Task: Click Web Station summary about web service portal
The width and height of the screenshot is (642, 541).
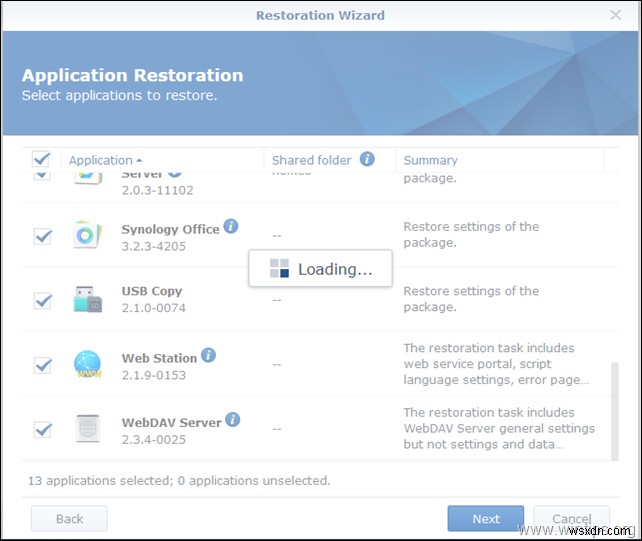Action: [496, 364]
